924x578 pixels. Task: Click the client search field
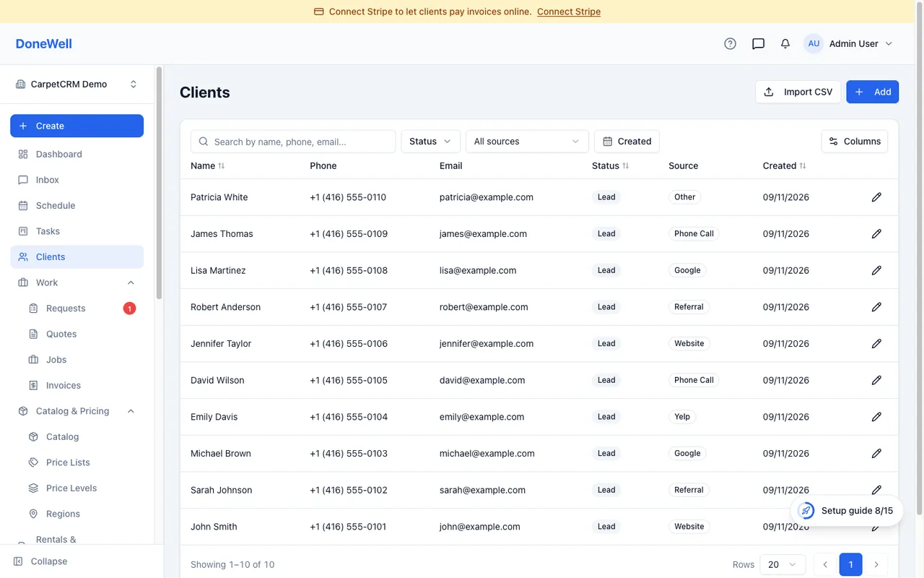(293, 142)
